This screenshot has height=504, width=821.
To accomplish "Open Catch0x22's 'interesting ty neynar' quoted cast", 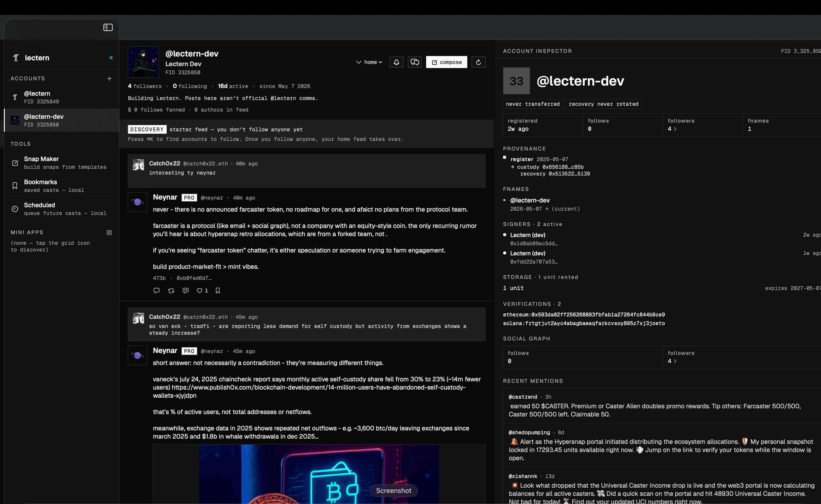I will 306,171.
